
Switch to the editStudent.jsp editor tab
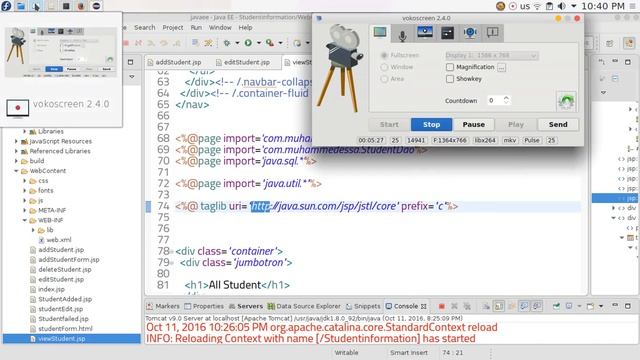click(243, 62)
